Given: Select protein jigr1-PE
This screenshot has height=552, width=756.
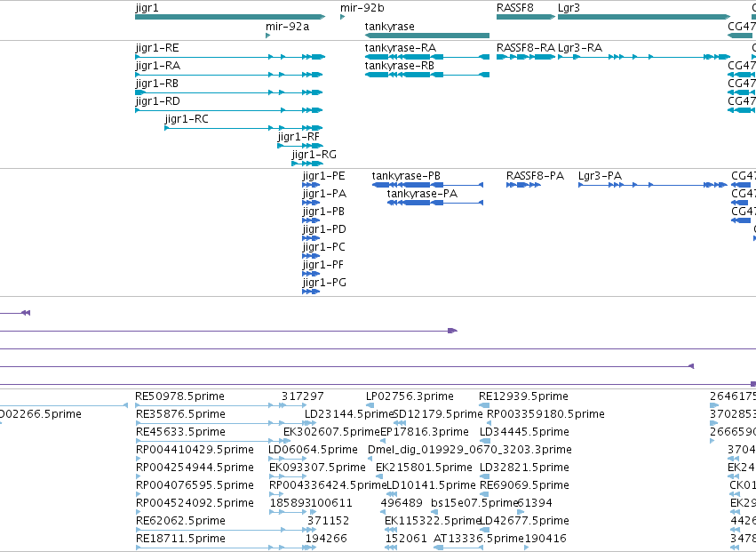Looking at the screenshot, I should (311, 185).
